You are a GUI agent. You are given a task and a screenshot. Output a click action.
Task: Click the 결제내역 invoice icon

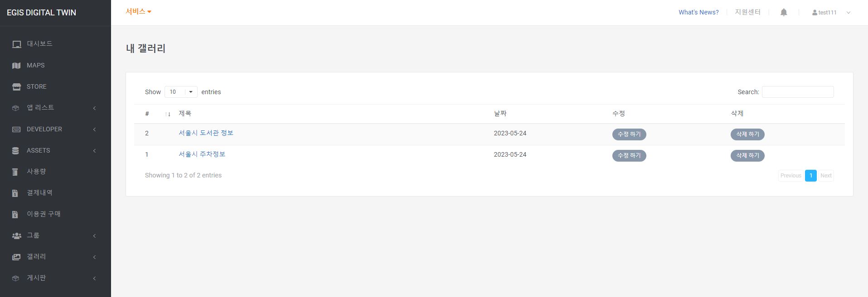(x=15, y=193)
